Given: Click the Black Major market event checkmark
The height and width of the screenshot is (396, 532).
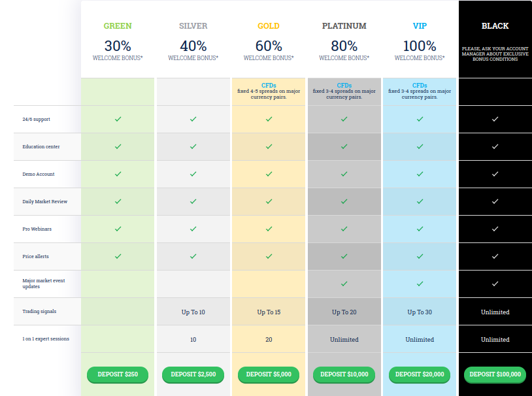Looking at the screenshot, I should pos(495,284).
